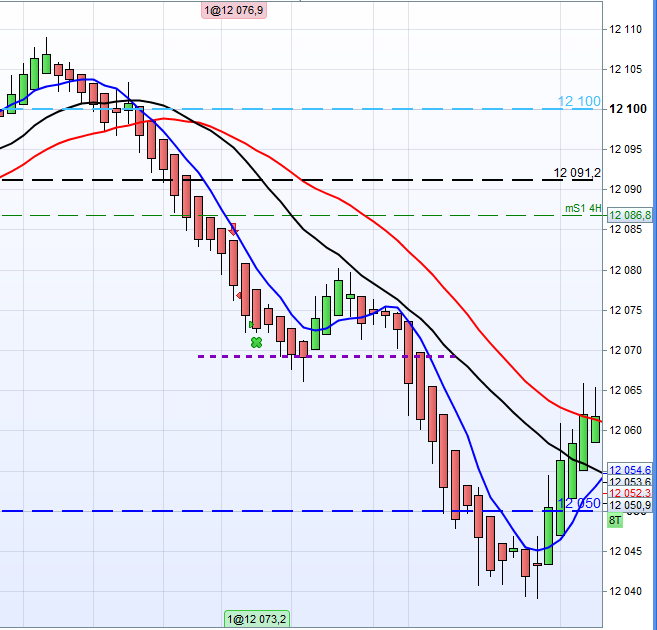Select the mS1 4H pivot label
Image resolution: width=657 pixels, height=630 pixels.
[x=583, y=208]
